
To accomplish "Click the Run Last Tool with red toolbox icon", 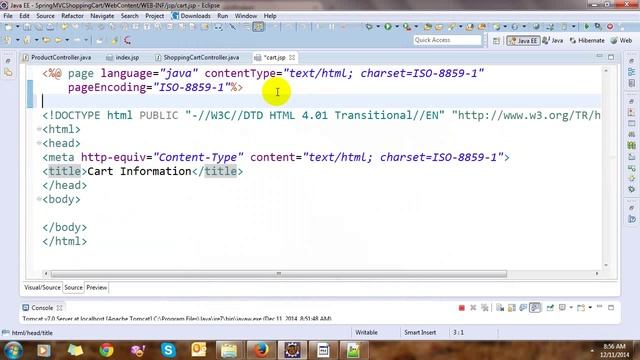I will [x=407, y=27].
